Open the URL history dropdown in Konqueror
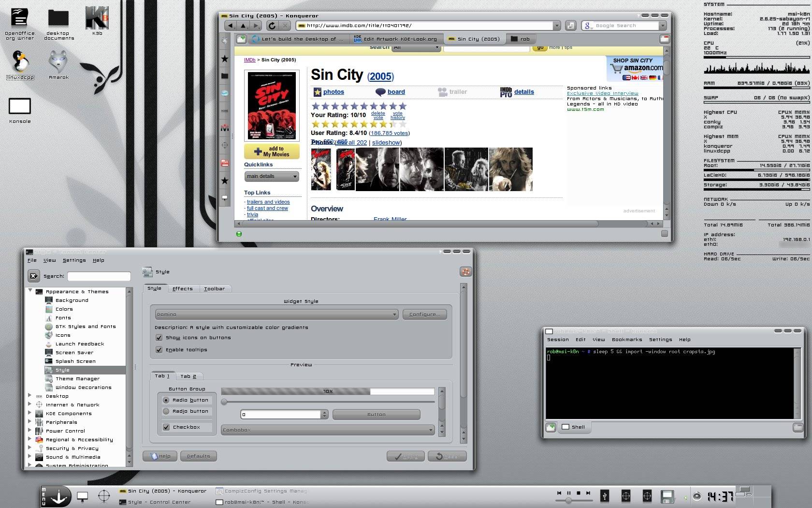The height and width of the screenshot is (508, 812). point(557,26)
